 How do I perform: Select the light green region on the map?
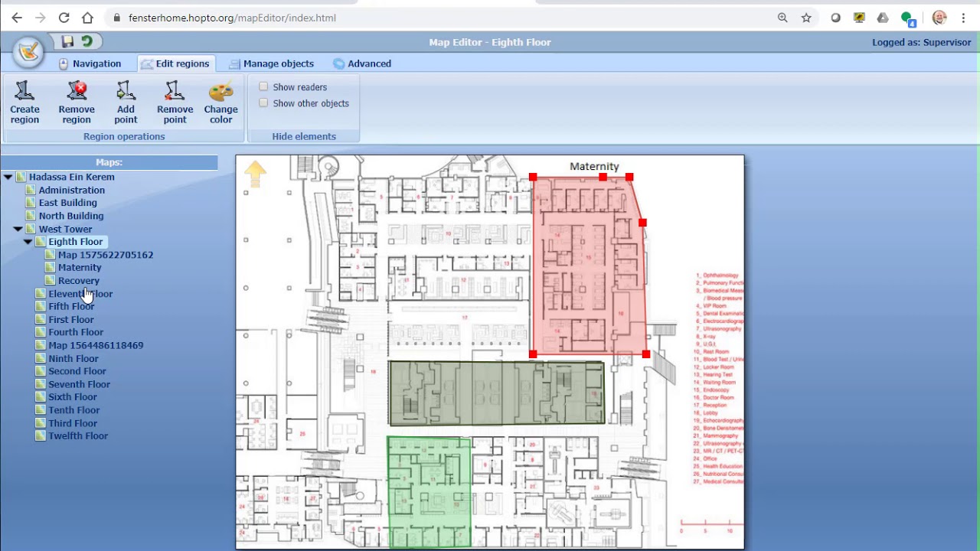pos(429,491)
